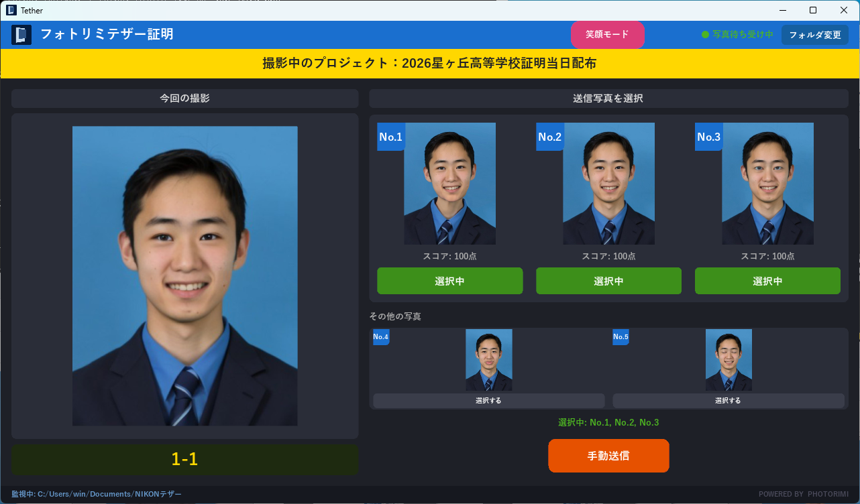860x504 pixels.
Task: Click the No.5 blue badge
Action: click(x=621, y=337)
